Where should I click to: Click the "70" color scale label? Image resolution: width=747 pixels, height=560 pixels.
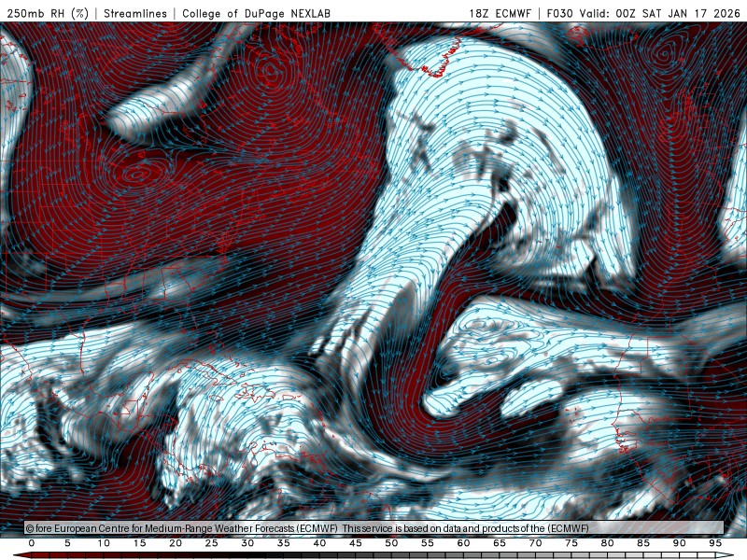coord(535,543)
